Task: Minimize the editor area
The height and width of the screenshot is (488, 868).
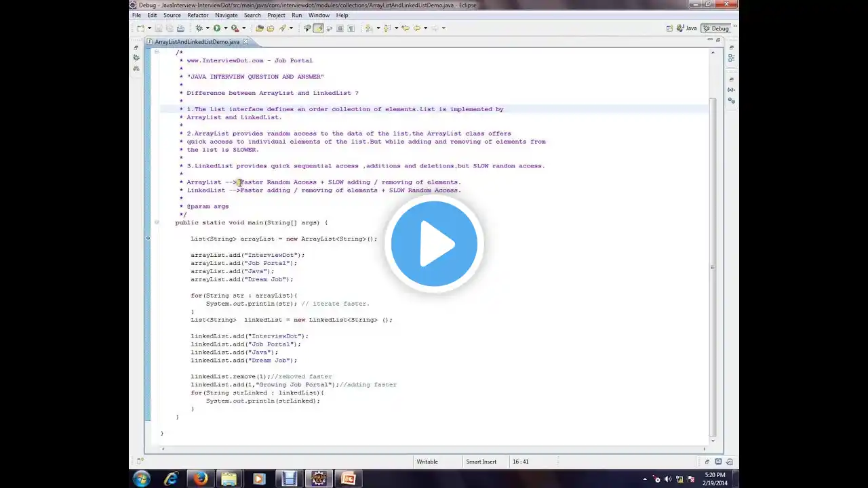Action: pos(710,40)
